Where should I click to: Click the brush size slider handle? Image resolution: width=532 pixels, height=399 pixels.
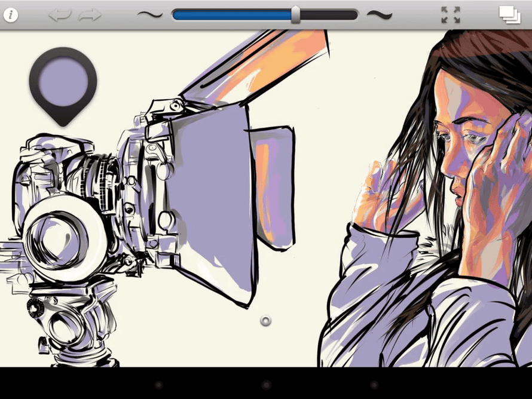295,15
